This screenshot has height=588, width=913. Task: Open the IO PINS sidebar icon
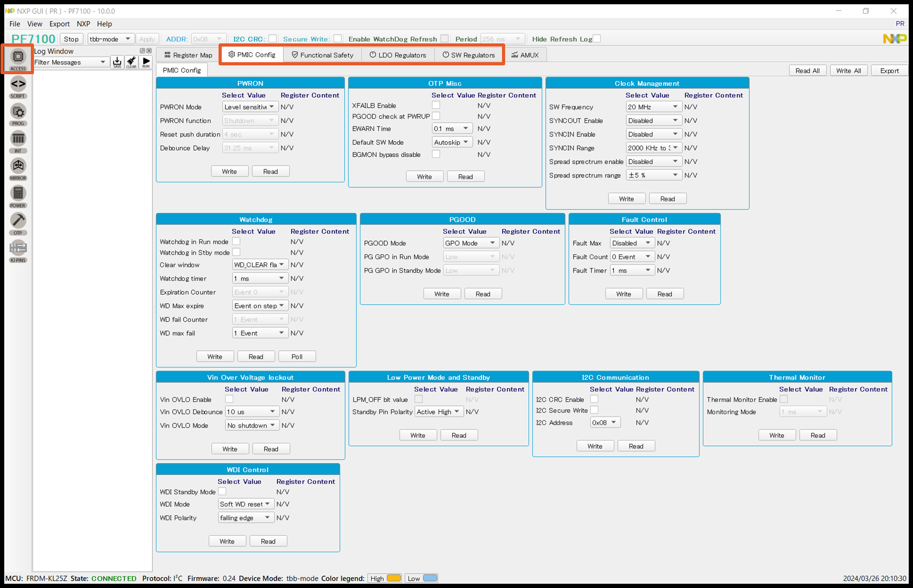tap(18, 250)
